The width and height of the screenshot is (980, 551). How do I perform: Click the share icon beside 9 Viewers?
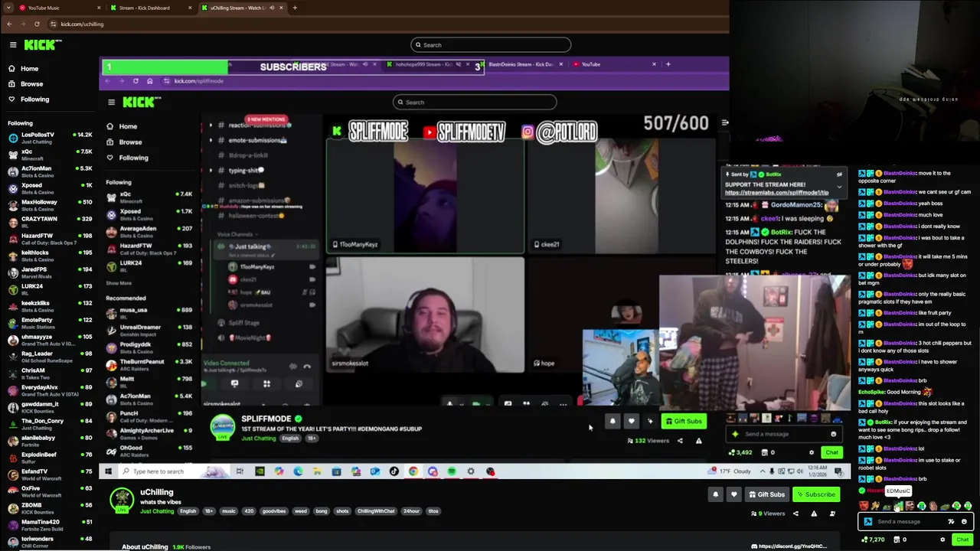pyautogui.click(x=795, y=514)
